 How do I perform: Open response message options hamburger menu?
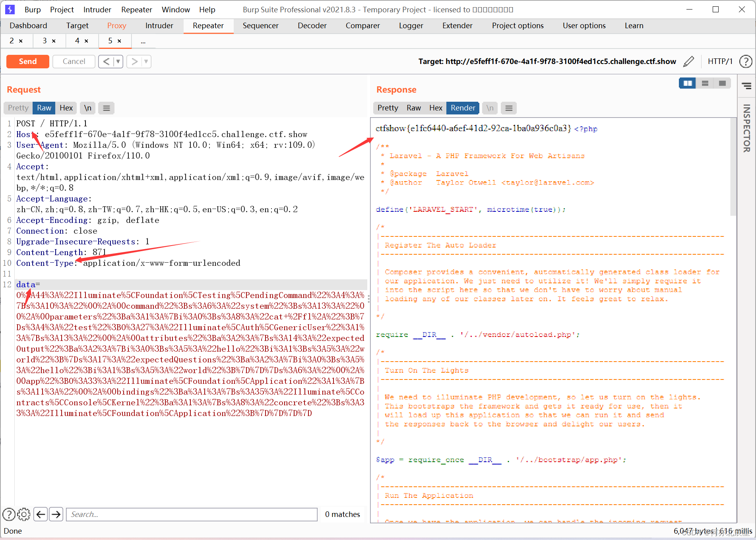pyautogui.click(x=509, y=108)
